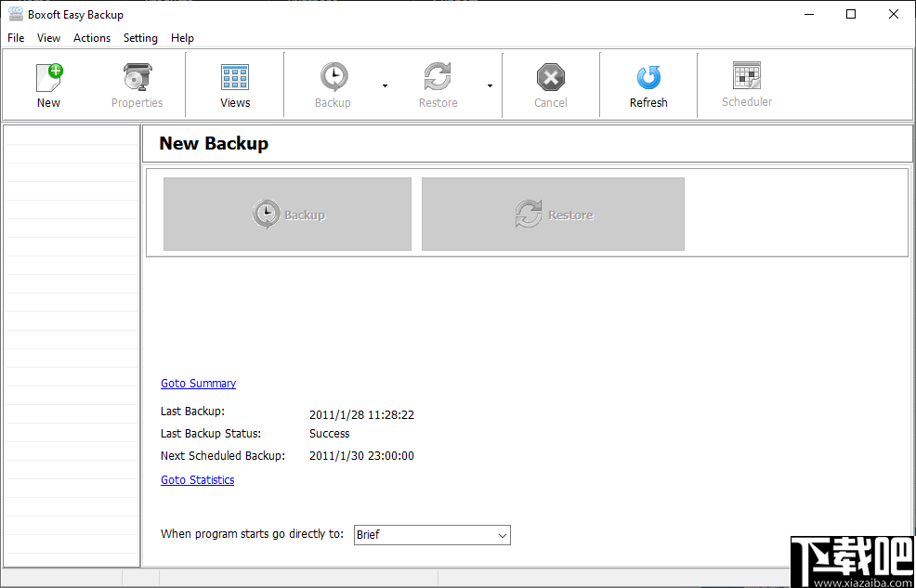Image resolution: width=916 pixels, height=588 pixels.
Task: Click the large Restore panel button
Action: pos(553,214)
